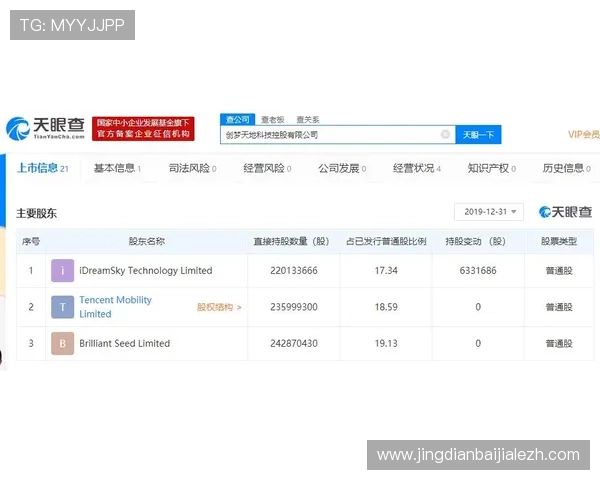The image size is (600, 480).
Task: Click the 序号 column header
Action: [31, 241]
